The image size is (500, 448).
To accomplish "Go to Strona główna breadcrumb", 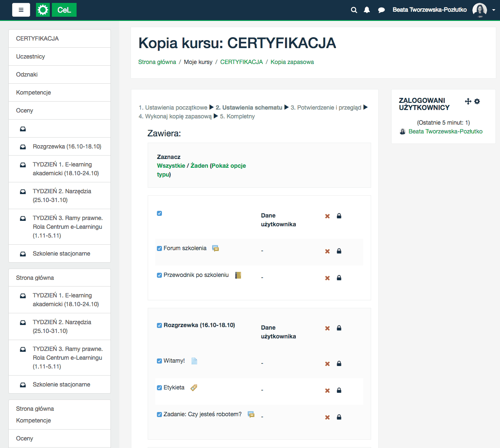I will [157, 62].
